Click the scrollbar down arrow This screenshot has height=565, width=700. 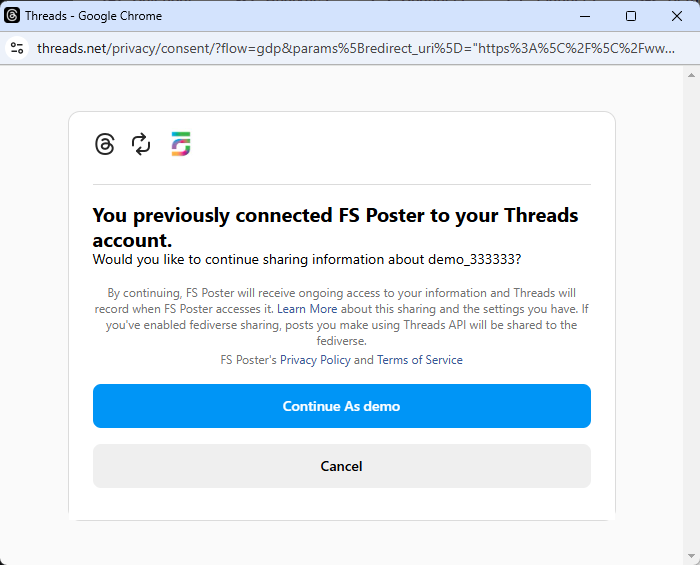point(691,556)
